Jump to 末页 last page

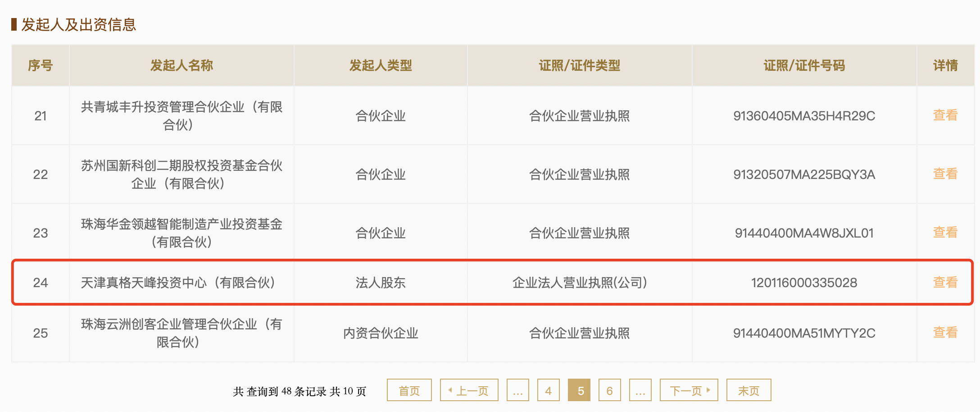(x=749, y=390)
